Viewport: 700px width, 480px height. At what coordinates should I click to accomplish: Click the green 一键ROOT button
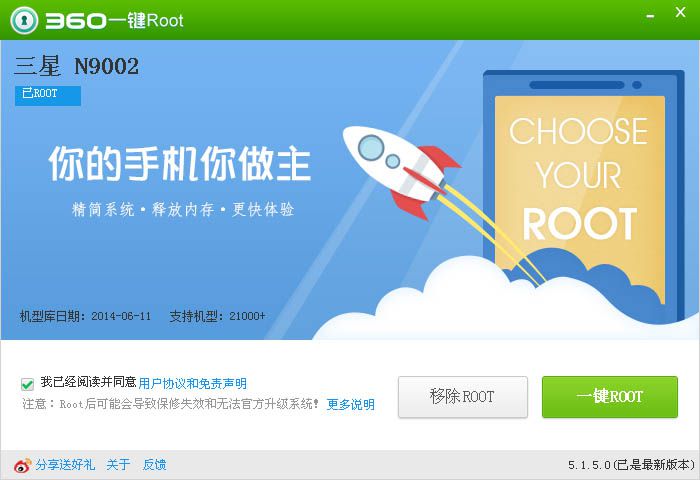pyautogui.click(x=610, y=397)
